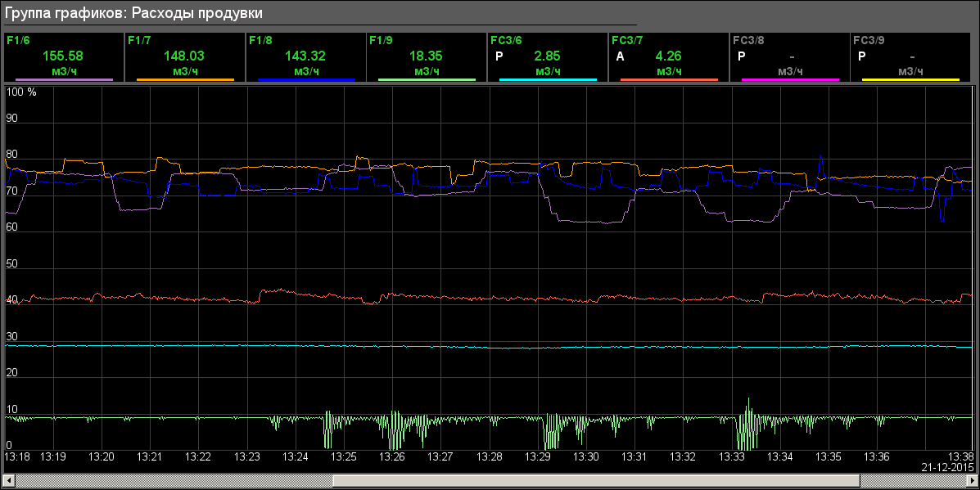Click the 90 percent axis label
The height and width of the screenshot is (490, 980).
[x=12, y=119]
